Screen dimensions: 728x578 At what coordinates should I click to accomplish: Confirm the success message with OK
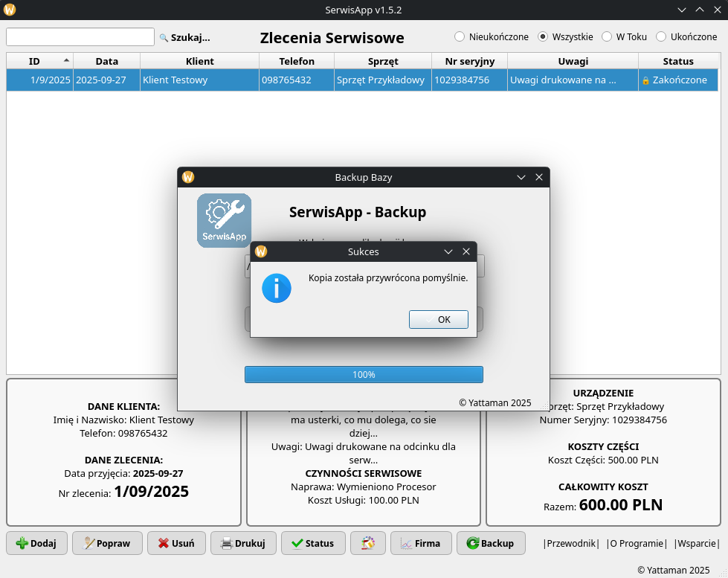point(438,319)
